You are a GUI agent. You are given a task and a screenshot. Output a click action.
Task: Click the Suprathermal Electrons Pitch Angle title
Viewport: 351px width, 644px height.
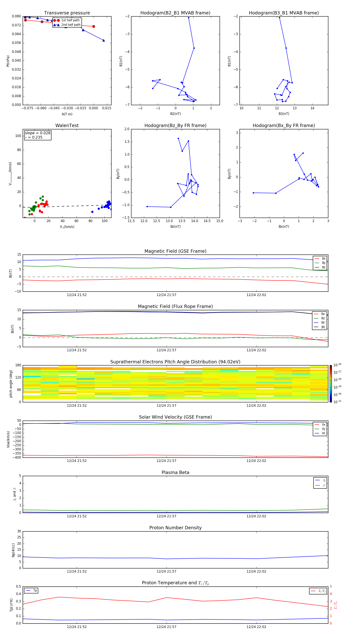175,362
